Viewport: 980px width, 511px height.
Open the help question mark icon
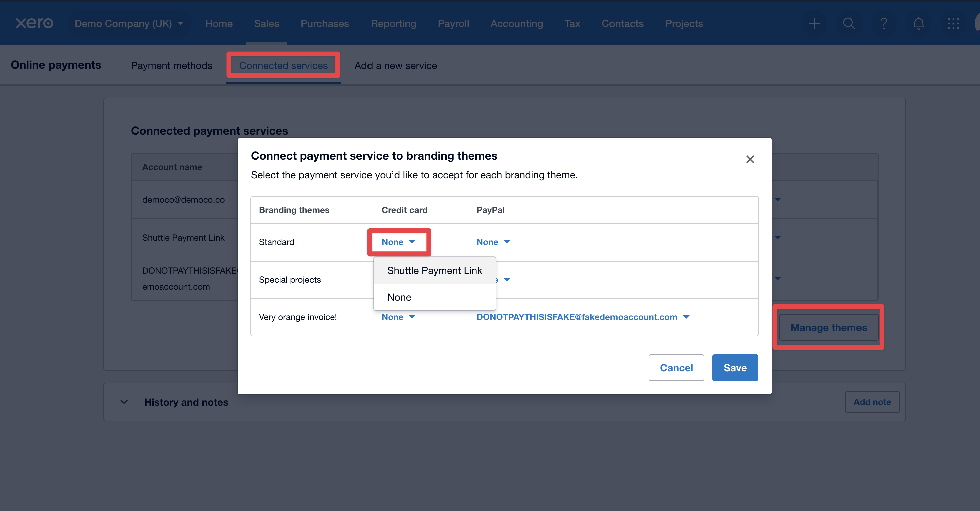[884, 24]
